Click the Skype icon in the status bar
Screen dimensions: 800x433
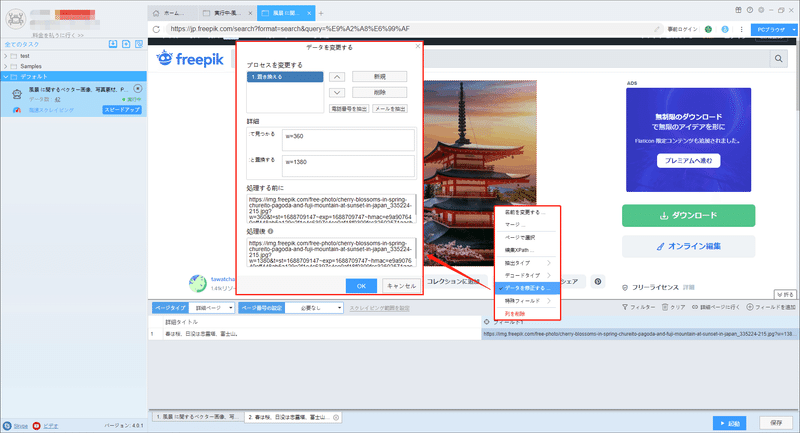pyautogui.click(x=7, y=425)
